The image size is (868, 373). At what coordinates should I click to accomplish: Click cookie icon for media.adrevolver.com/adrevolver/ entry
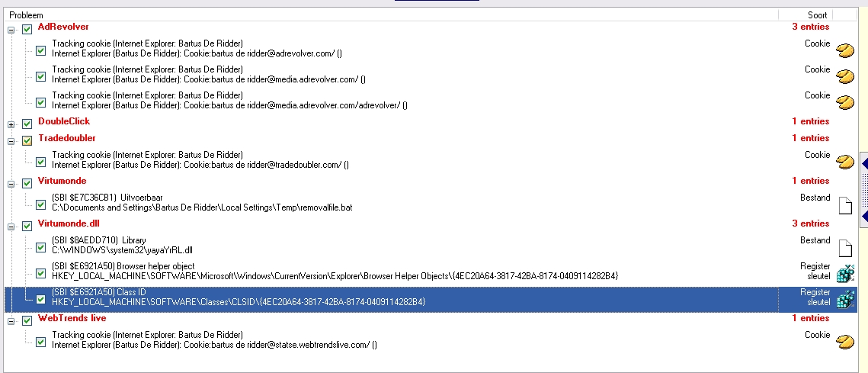[x=844, y=102]
